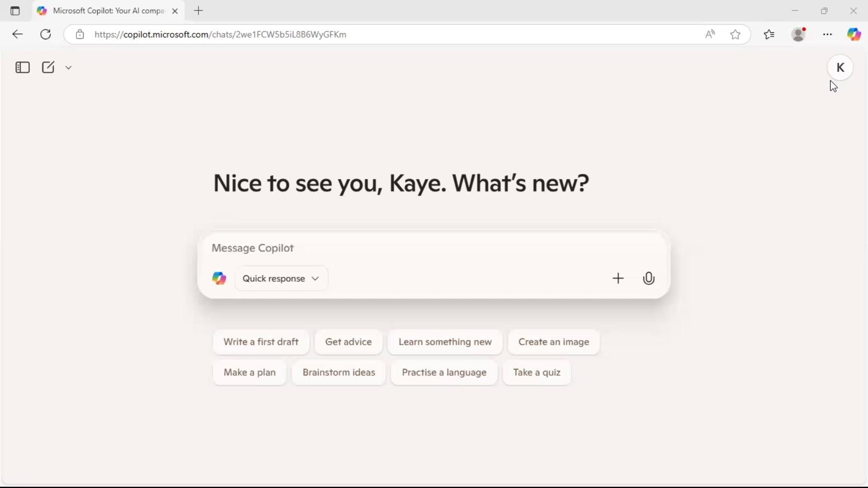Image resolution: width=868 pixels, height=488 pixels.
Task: Open the tab actions menu icon
Action: click(15, 11)
